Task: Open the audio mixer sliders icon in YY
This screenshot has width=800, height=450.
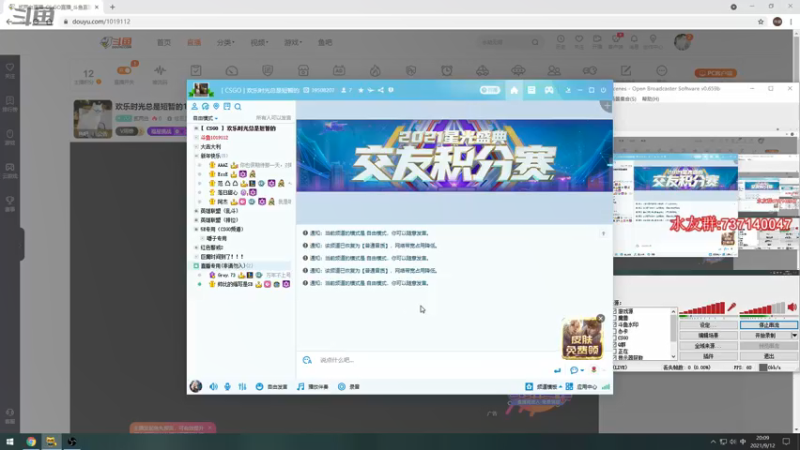Action: click(x=242, y=387)
